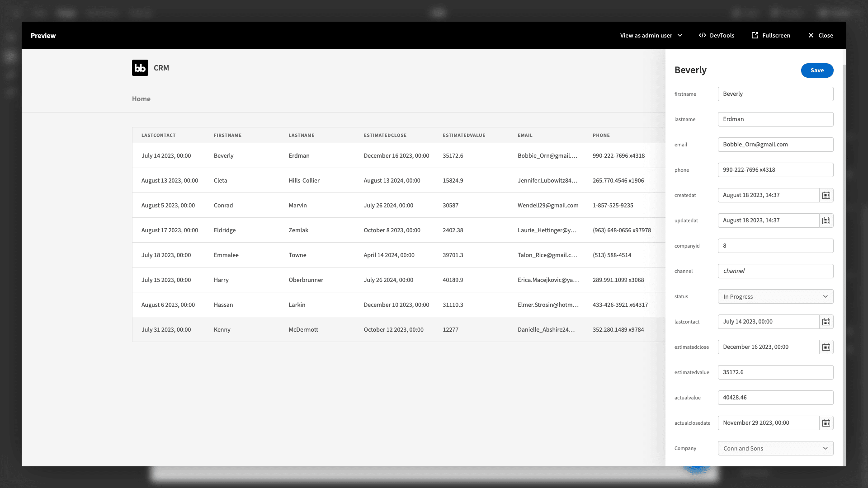This screenshot has width=868, height=488.
Task: Focus the lastname Erdman field
Action: click(775, 119)
